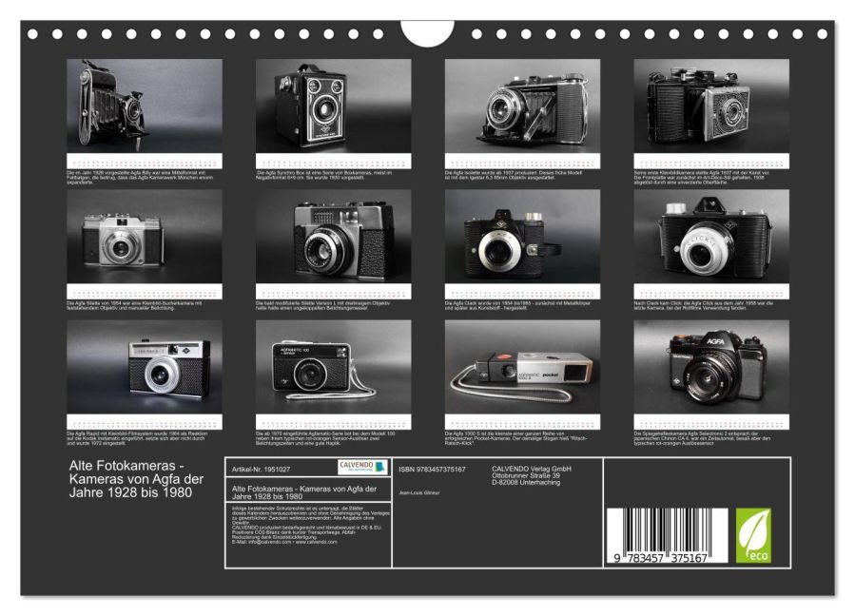Select the Agfa Silette 1954 camera photo
The image size is (855, 616).
(x=145, y=237)
